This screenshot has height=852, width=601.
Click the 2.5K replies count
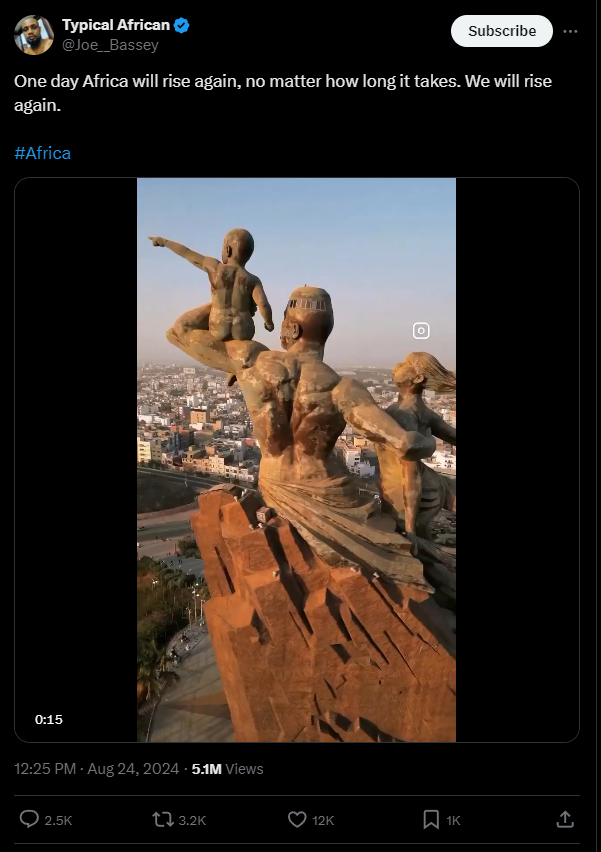click(58, 820)
